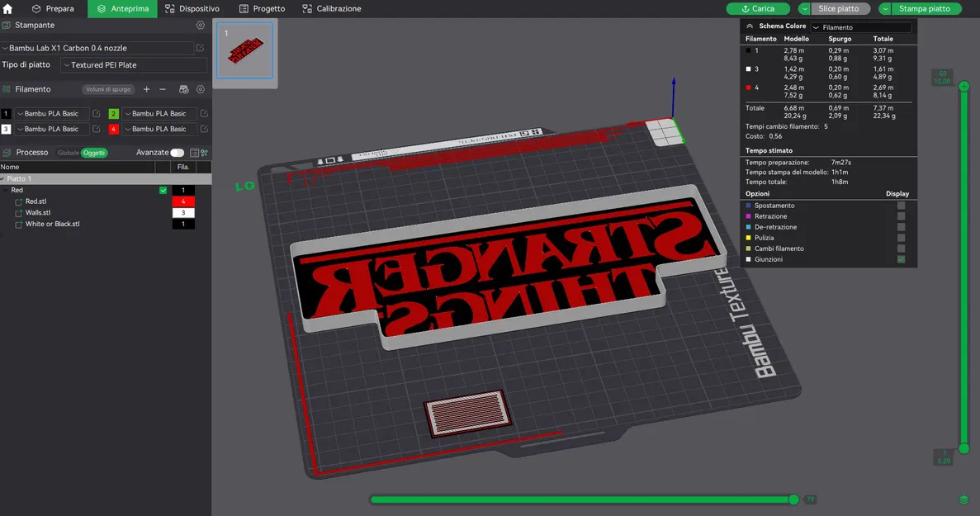Viewport: 980px width, 516px height.
Task: Collapse the Red object tree node
Action: [x=7, y=191]
